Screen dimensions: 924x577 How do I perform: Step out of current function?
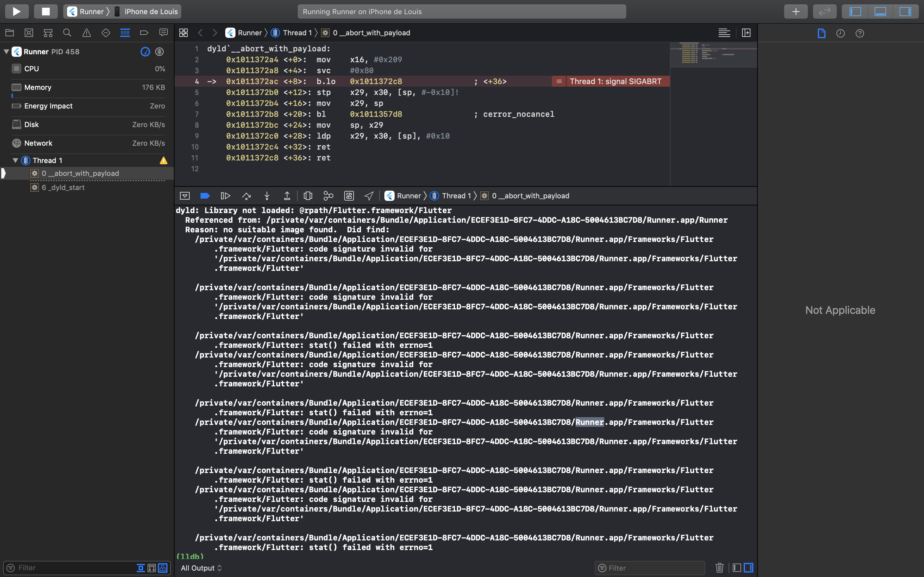pyautogui.click(x=287, y=196)
